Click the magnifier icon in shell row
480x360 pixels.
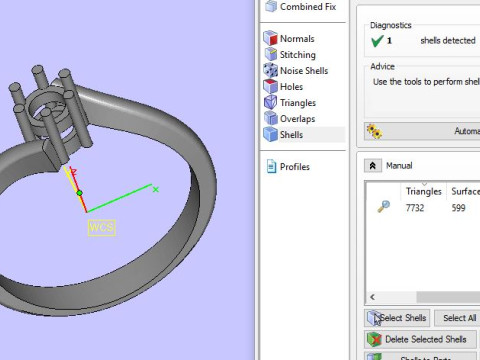click(383, 207)
